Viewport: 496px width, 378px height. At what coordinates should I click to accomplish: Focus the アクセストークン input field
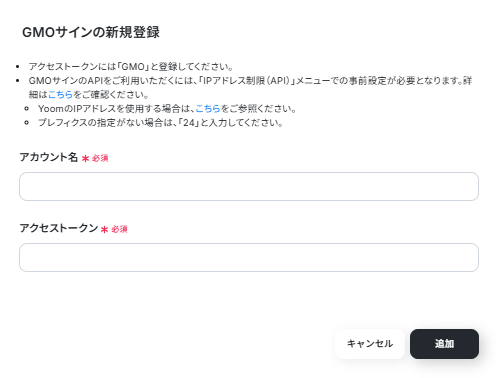click(249, 257)
